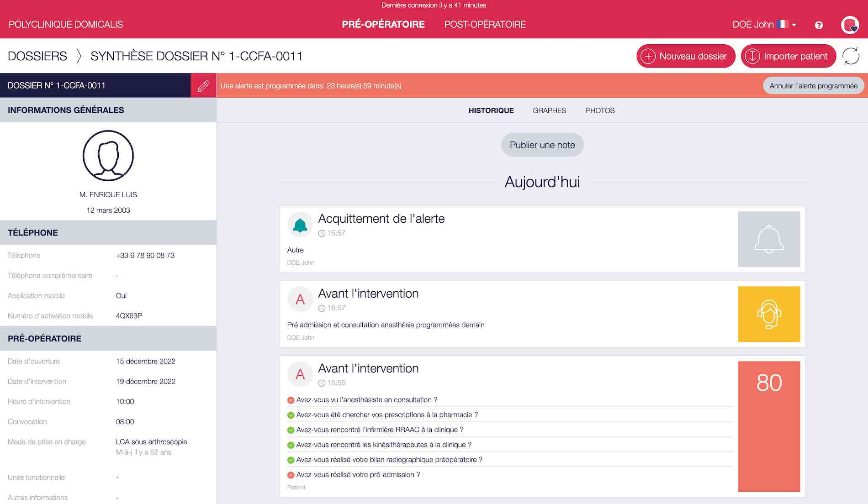Toggle the green check on the pharmacie question
The image size is (868, 504).
click(290, 415)
